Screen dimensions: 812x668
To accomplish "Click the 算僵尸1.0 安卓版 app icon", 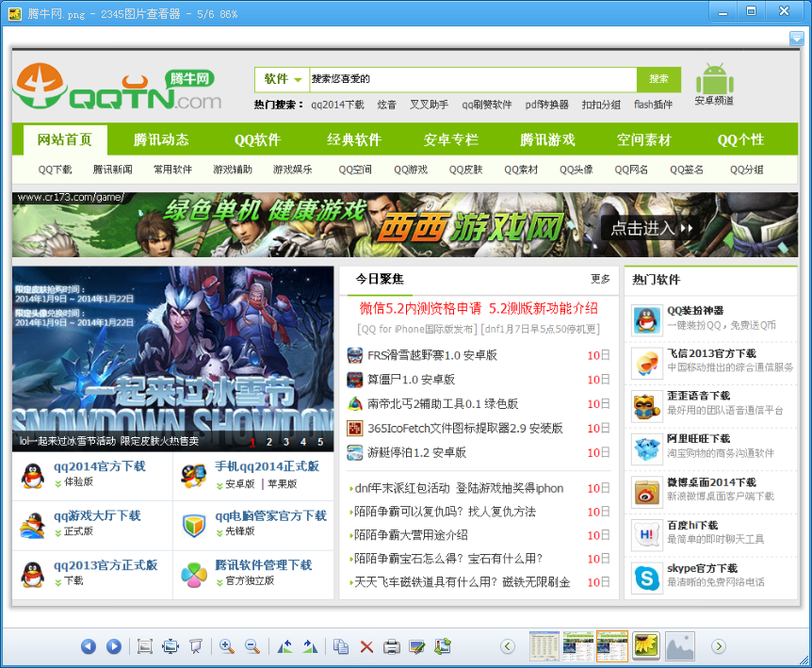I will (x=355, y=380).
